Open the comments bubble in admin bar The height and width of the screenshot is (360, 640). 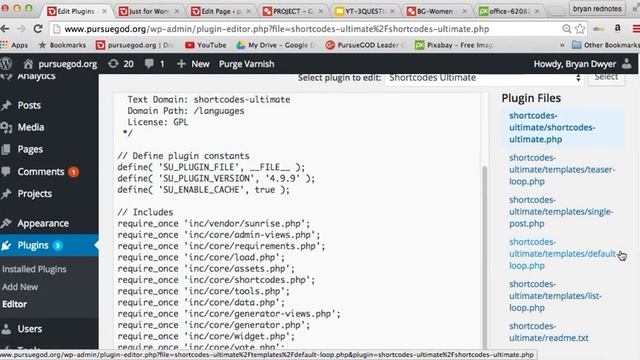(154, 64)
